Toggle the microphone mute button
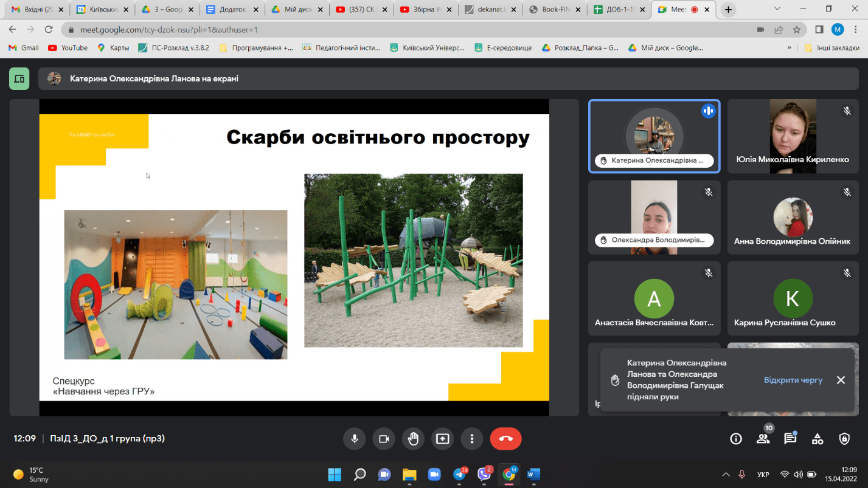868x488 pixels. (x=354, y=439)
